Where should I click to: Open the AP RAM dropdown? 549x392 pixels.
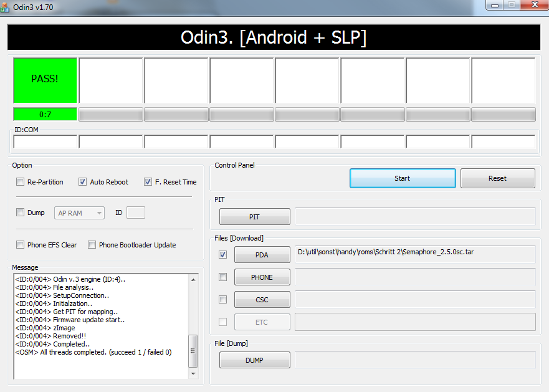(80, 213)
